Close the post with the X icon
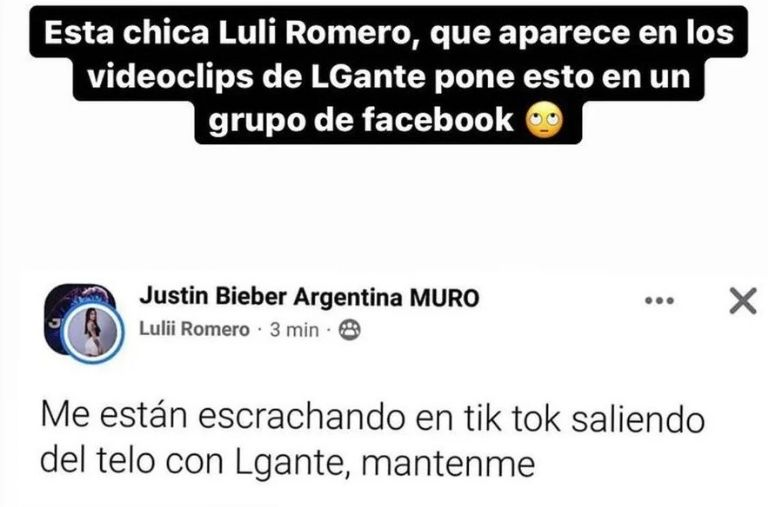This screenshot has width=768, height=507. coord(743,300)
